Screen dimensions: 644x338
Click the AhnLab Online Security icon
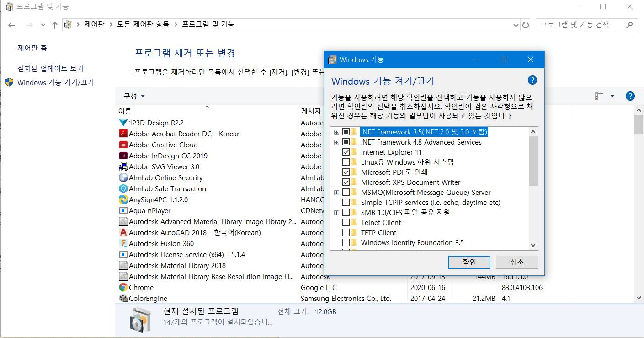coord(123,177)
